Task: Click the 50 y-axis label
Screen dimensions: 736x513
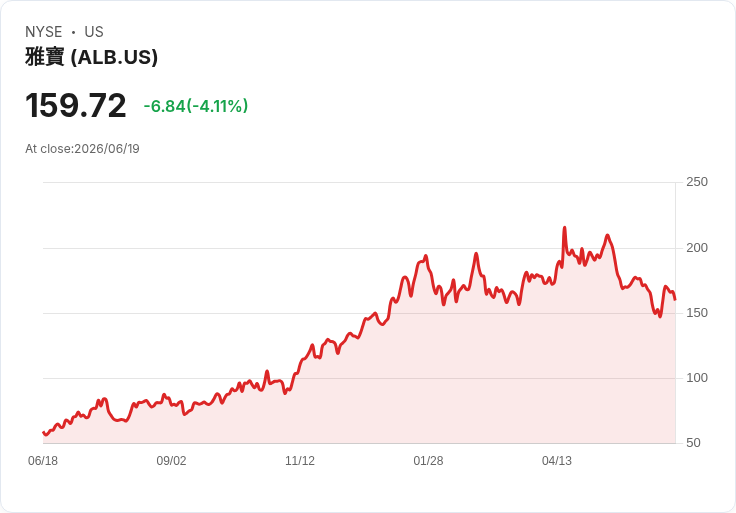Action: tap(693, 443)
